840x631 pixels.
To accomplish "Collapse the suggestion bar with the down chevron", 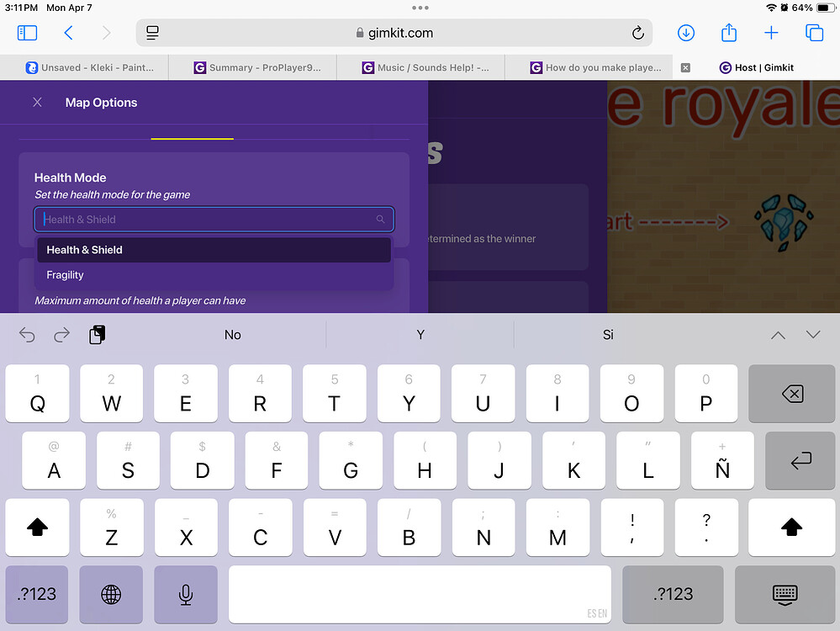I will tap(811, 334).
